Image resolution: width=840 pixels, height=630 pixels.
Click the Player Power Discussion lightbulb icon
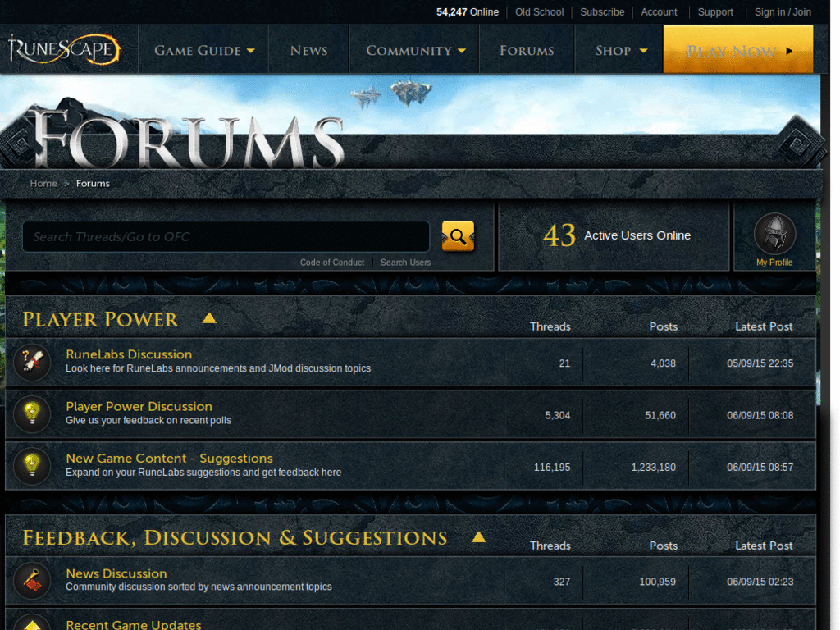[x=32, y=414]
